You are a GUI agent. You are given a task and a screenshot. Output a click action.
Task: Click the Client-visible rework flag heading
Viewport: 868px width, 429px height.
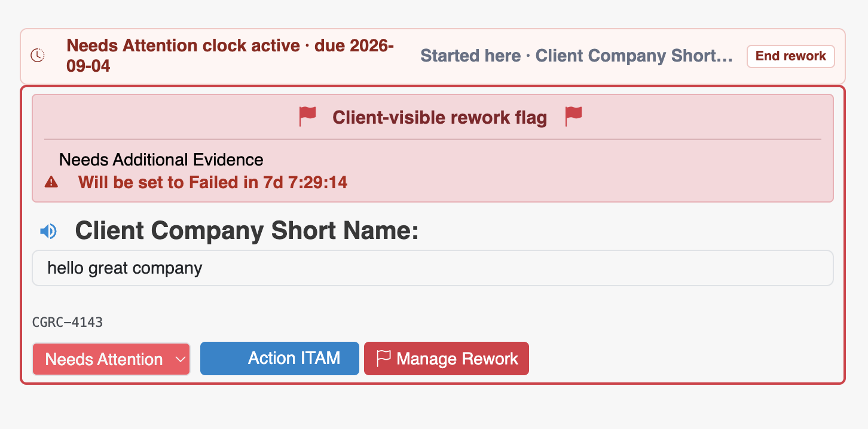(x=440, y=118)
